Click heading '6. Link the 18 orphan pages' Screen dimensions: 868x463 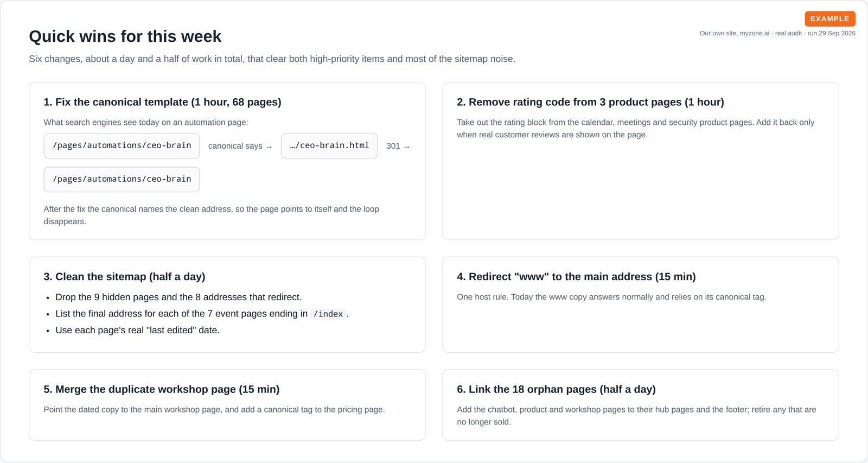pos(556,389)
